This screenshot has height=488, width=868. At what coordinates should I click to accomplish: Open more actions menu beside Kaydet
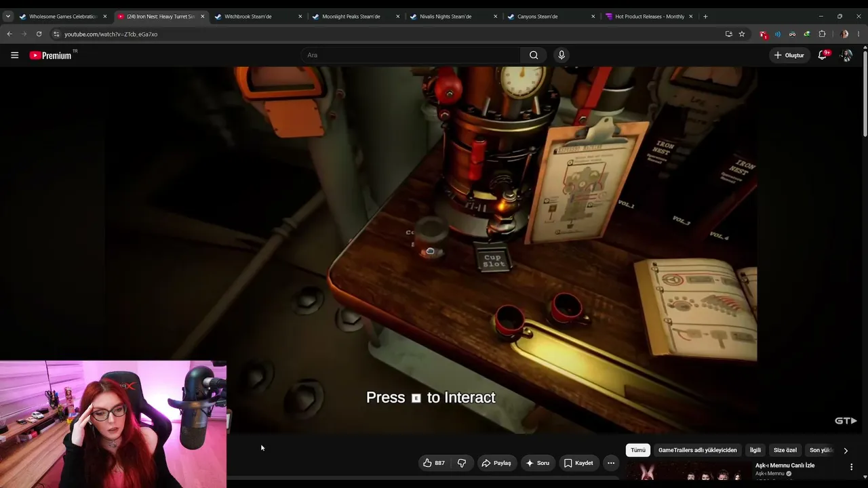611,463
